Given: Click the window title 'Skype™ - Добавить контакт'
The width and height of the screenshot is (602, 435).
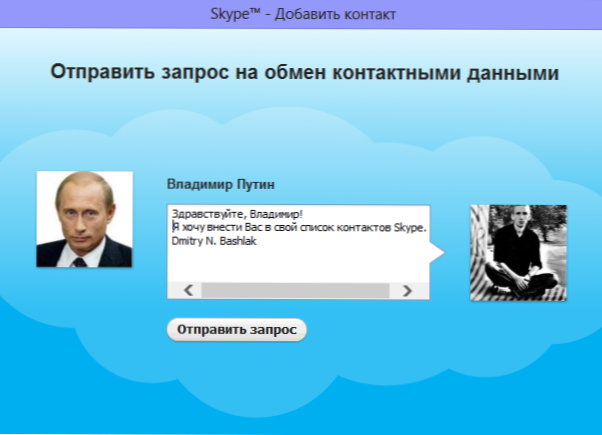Looking at the screenshot, I should click(303, 14).
